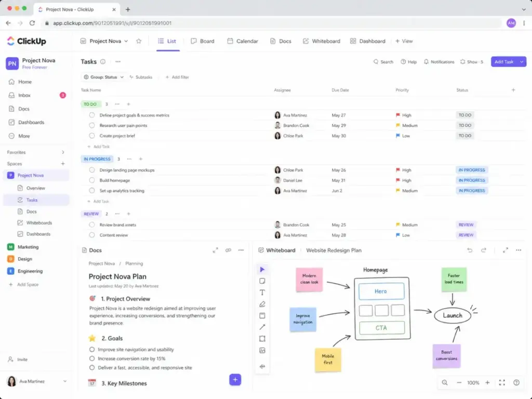
Task: Mark 'Set up analytics tracking' complete
Action: [92, 191]
